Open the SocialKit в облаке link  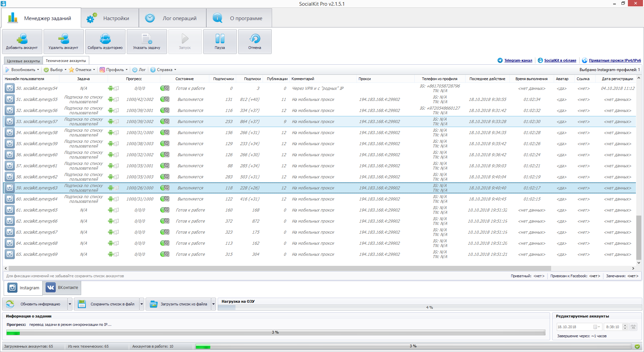pos(560,60)
